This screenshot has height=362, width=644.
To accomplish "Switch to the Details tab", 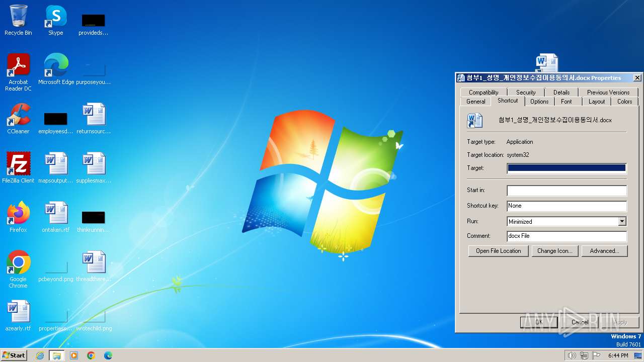I will click(561, 92).
